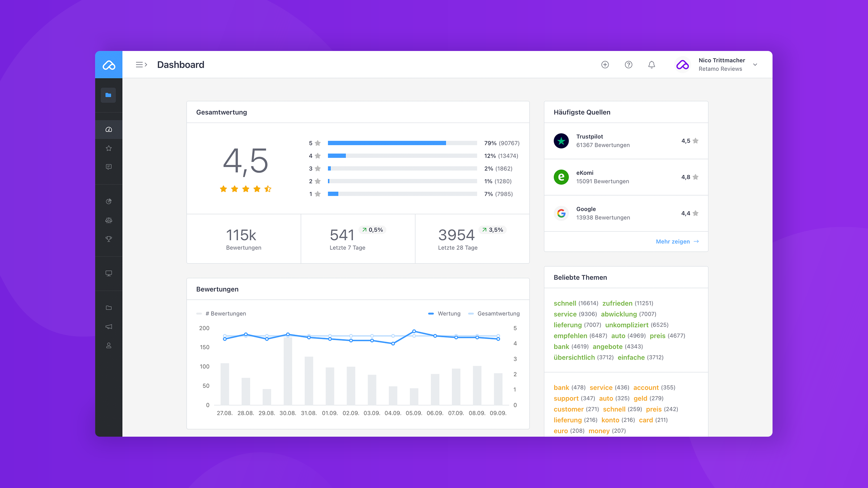
Task: Select the star ratings icon in sidebar
Action: [x=109, y=148]
